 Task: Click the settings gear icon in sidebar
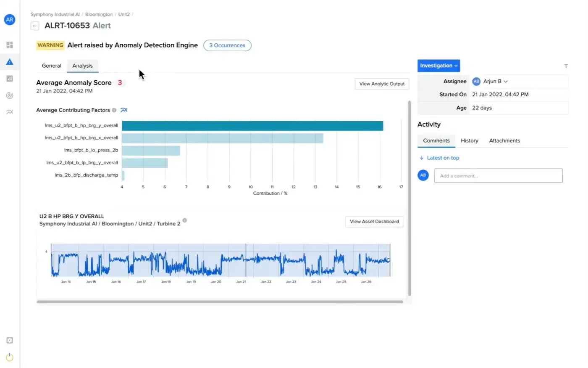(10, 340)
